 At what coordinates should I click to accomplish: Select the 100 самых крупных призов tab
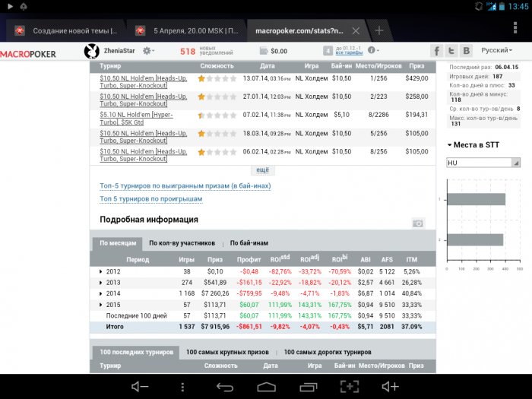click(x=228, y=352)
